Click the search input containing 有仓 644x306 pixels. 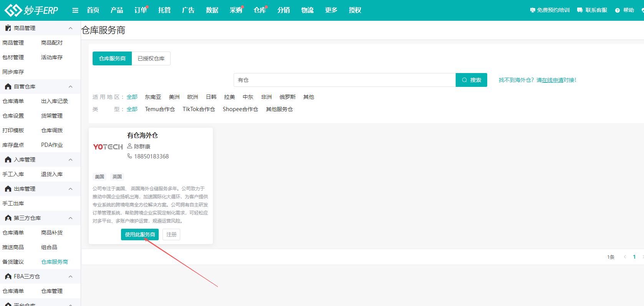pos(345,80)
